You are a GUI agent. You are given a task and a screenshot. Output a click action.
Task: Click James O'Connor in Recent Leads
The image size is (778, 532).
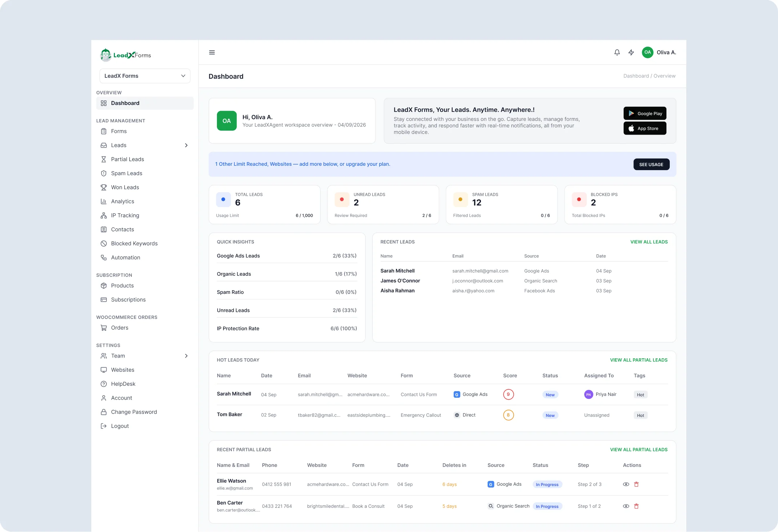click(400, 281)
